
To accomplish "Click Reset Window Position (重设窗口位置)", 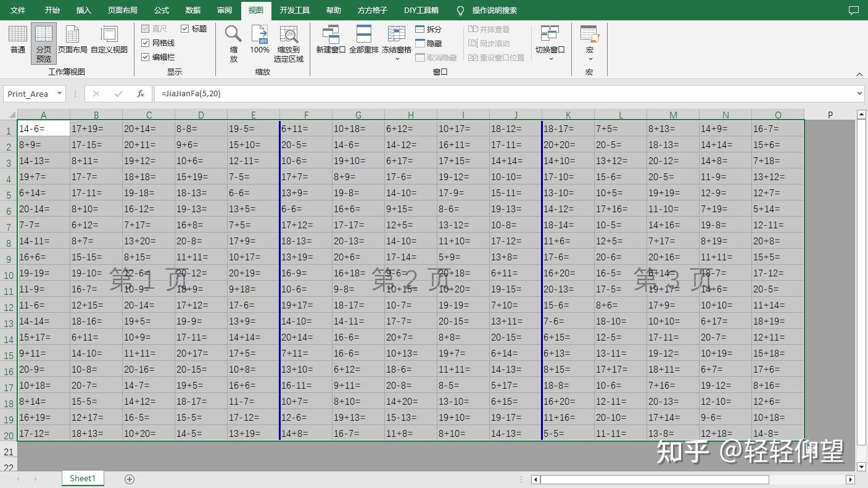I will [x=497, y=57].
